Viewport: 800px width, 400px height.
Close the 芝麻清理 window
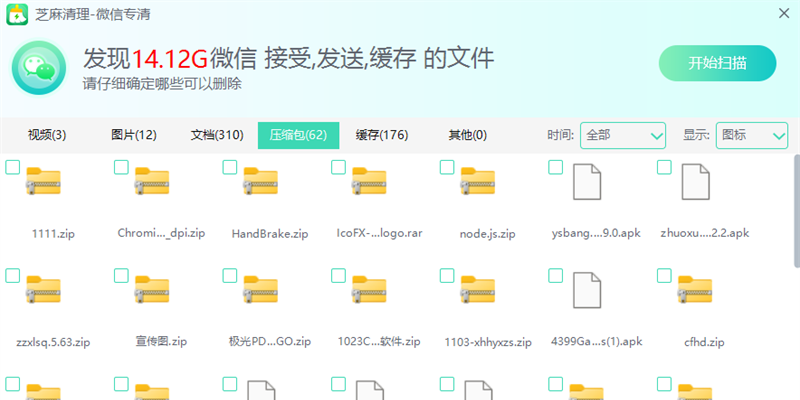(x=784, y=14)
